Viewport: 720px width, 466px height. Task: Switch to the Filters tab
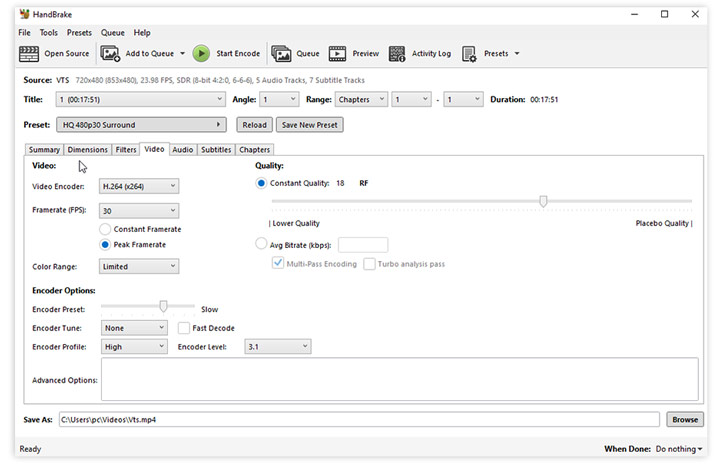[126, 150]
